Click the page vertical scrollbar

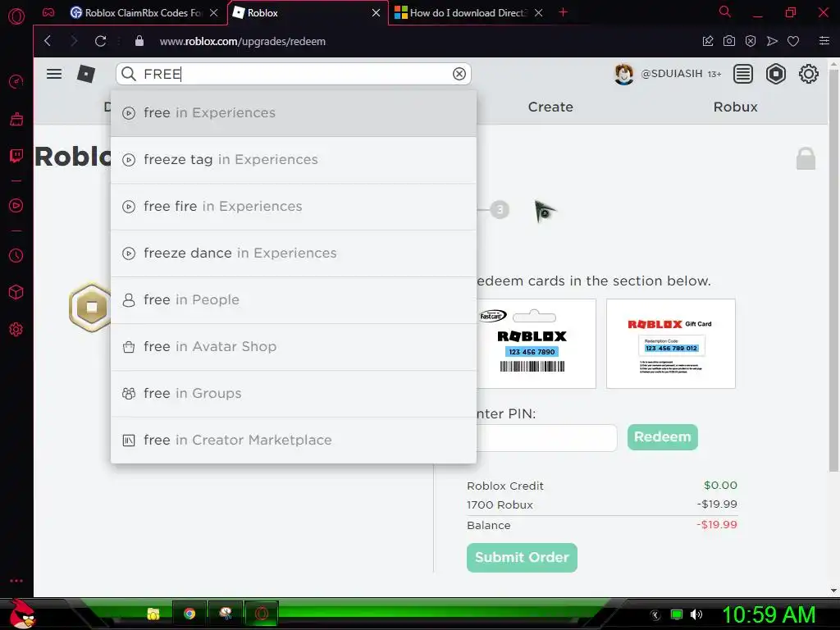833,271
